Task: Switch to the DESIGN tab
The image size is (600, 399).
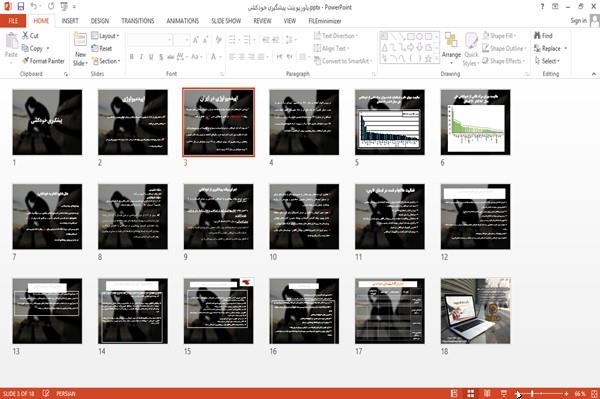Action: point(100,21)
